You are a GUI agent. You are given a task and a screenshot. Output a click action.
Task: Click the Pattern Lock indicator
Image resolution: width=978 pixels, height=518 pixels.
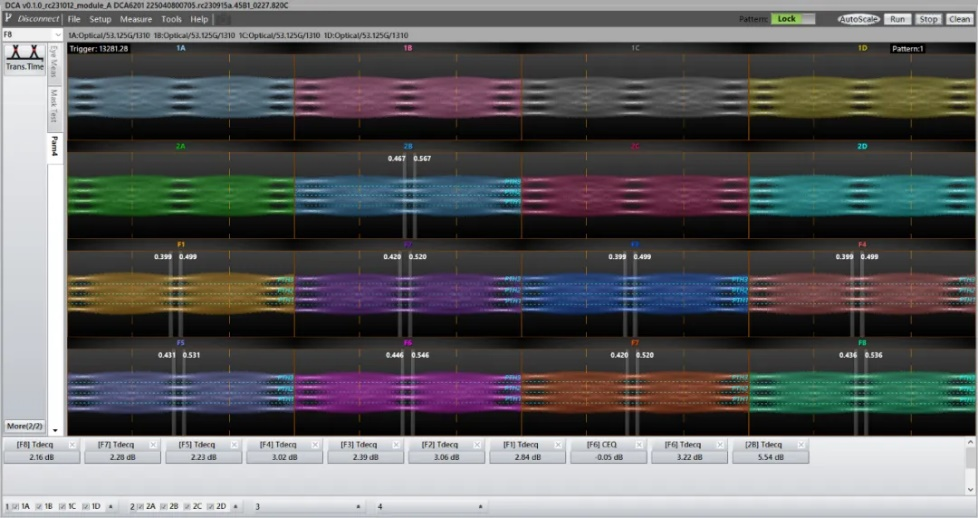click(793, 19)
